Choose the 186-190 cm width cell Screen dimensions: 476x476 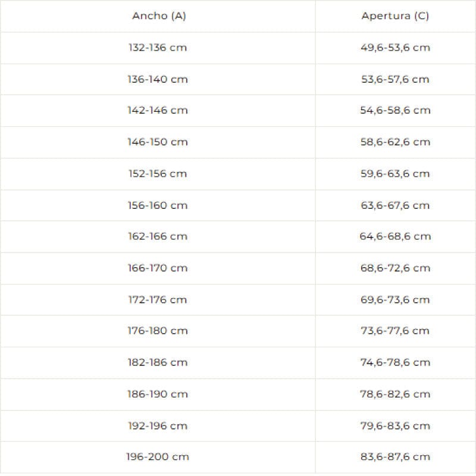158,394
